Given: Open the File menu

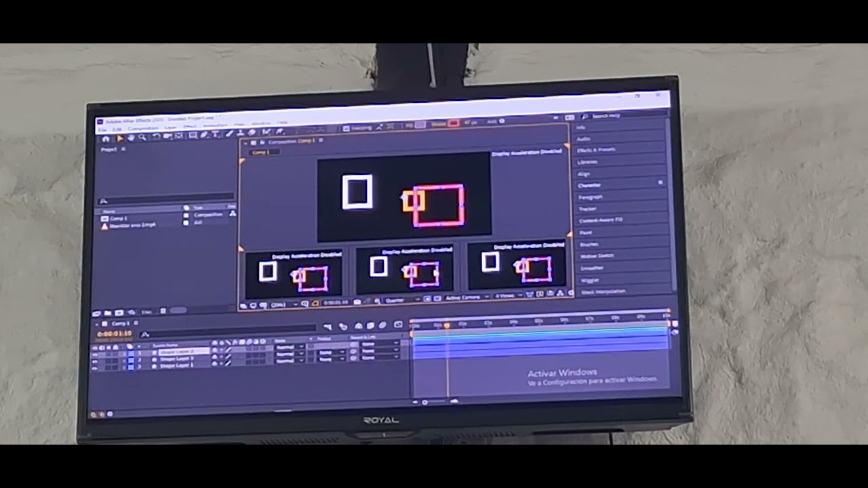Looking at the screenshot, I should coord(102,129).
